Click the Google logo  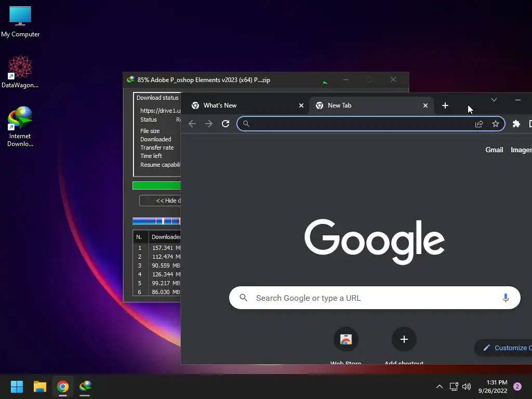point(375,241)
